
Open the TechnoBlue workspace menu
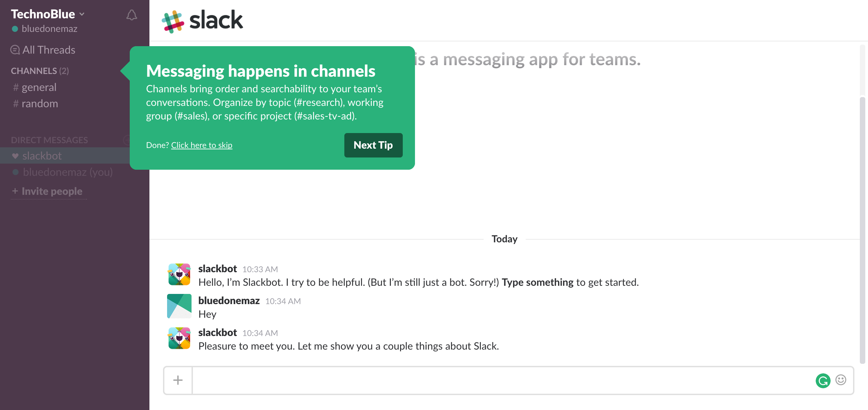(45, 14)
